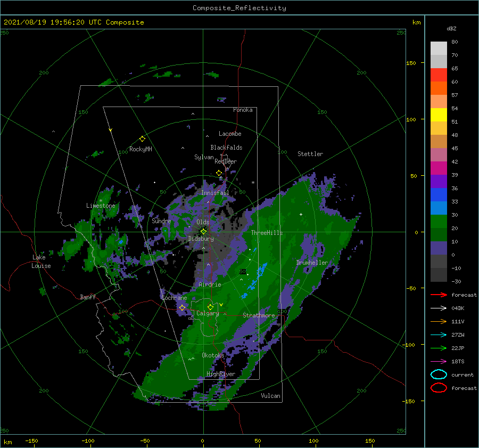The width and height of the screenshot is (479, 448).
Task: Pick the red swatch between 65 and 60 dBZ
Action: (439, 75)
